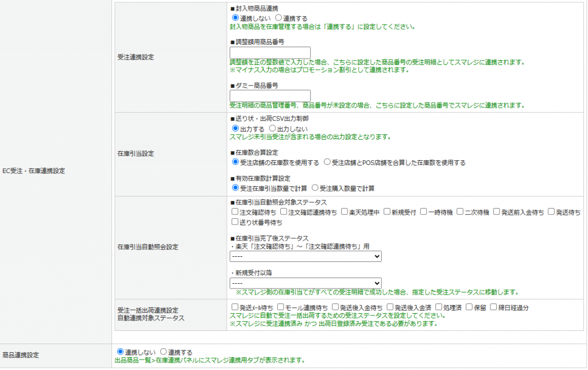
Task: Select 受注購入数量で計算 option
Action: pyautogui.click(x=315, y=188)
